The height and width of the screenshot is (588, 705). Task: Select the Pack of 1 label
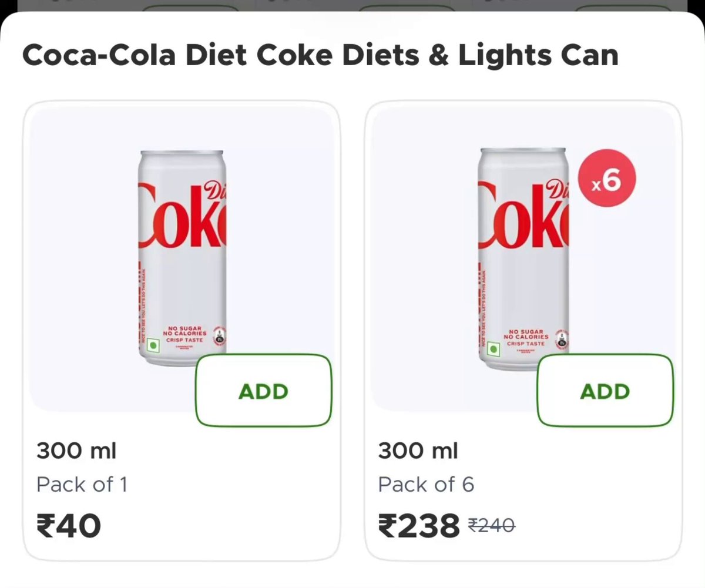click(x=82, y=485)
